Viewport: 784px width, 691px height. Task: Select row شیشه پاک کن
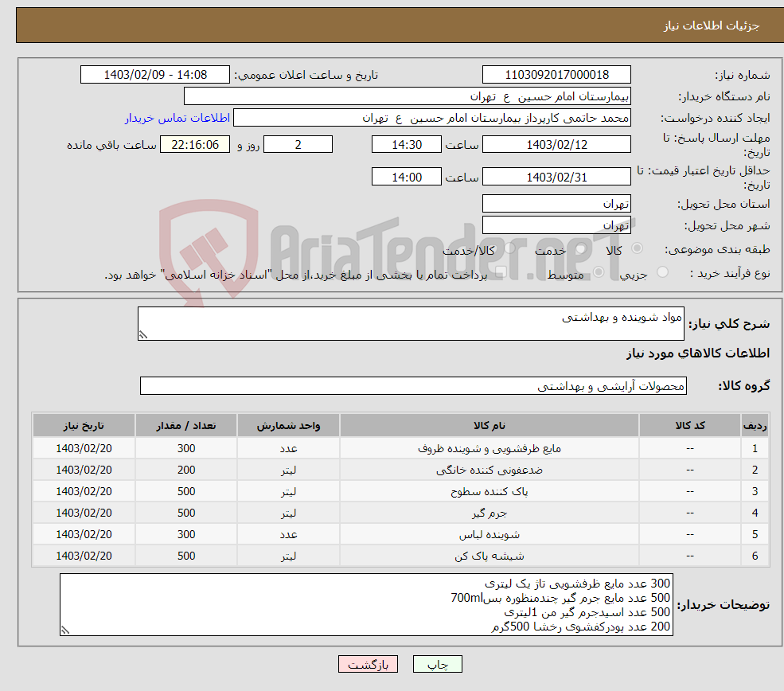(x=401, y=556)
